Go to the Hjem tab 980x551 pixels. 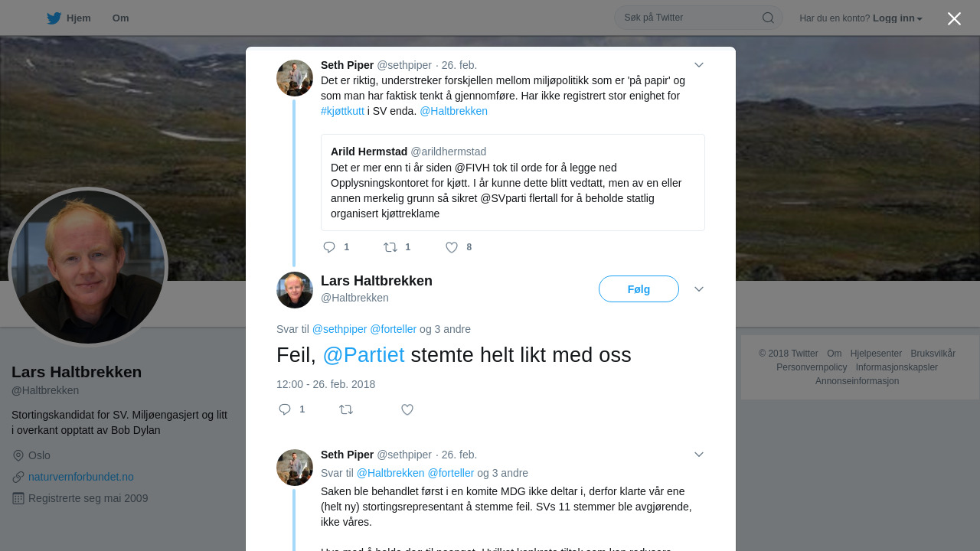click(69, 18)
